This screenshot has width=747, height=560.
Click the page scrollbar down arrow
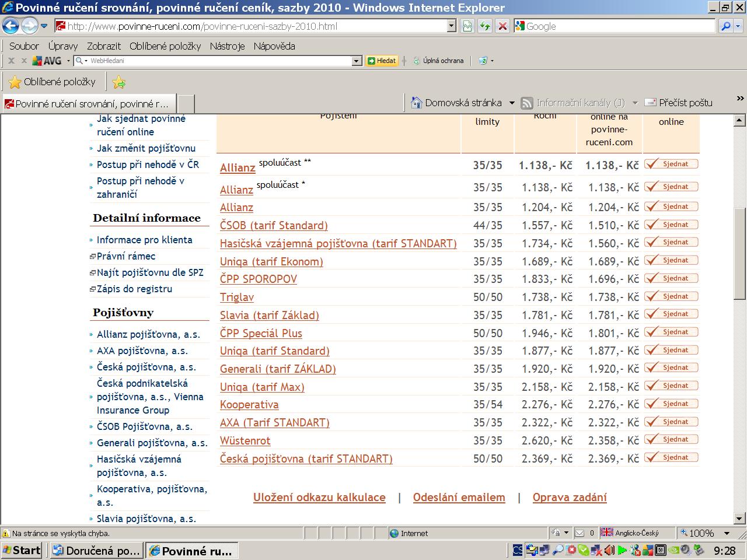pos(739,519)
